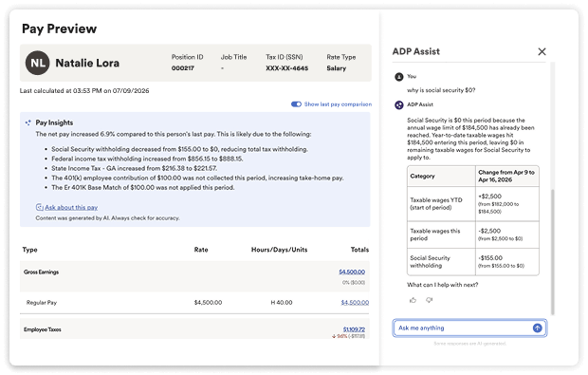Click the Category column header in chat table
Image resolution: width=588 pixels, height=375 pixels.
tap(441, 176)
